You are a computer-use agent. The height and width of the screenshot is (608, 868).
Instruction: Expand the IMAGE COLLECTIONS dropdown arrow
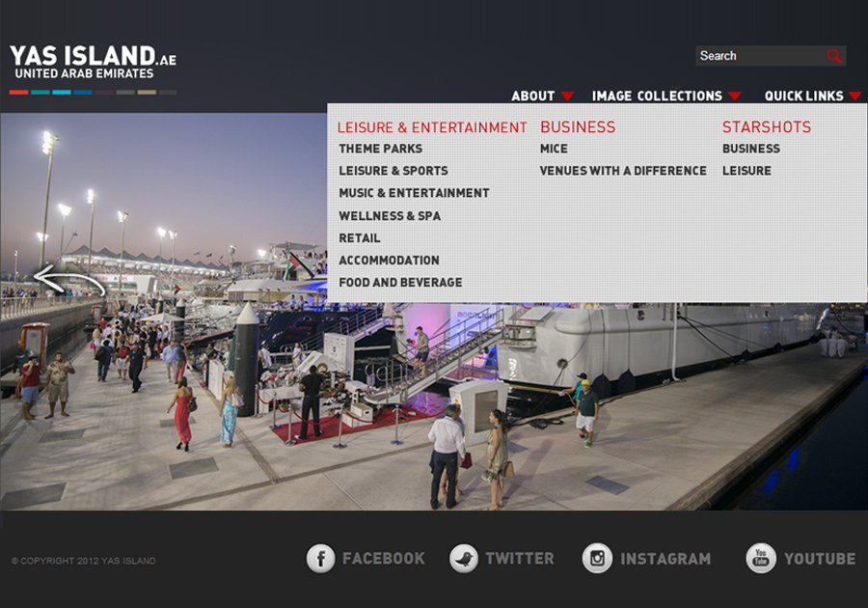[736, 97]
